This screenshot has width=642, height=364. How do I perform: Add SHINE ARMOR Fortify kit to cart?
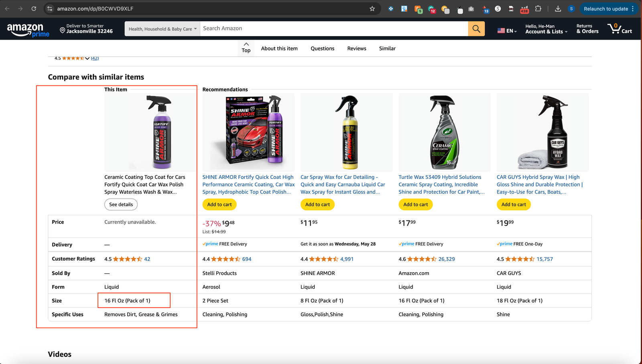pos(219,204)
